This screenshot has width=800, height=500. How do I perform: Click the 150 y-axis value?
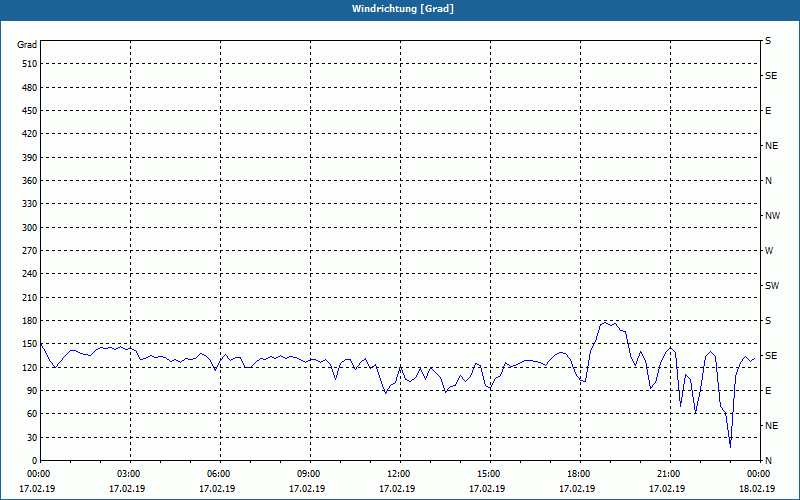tap(30, 344)
